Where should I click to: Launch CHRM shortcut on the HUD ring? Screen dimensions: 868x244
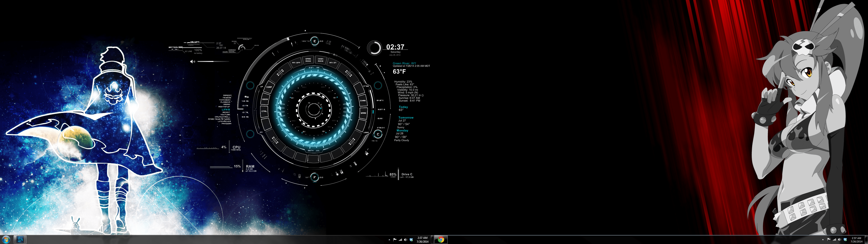[363, 101]
